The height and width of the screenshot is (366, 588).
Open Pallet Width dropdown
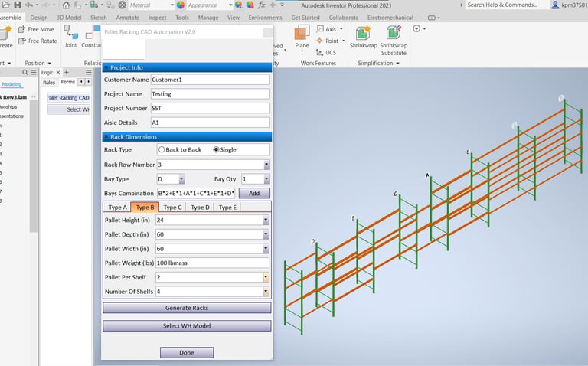tap(266, 249)
